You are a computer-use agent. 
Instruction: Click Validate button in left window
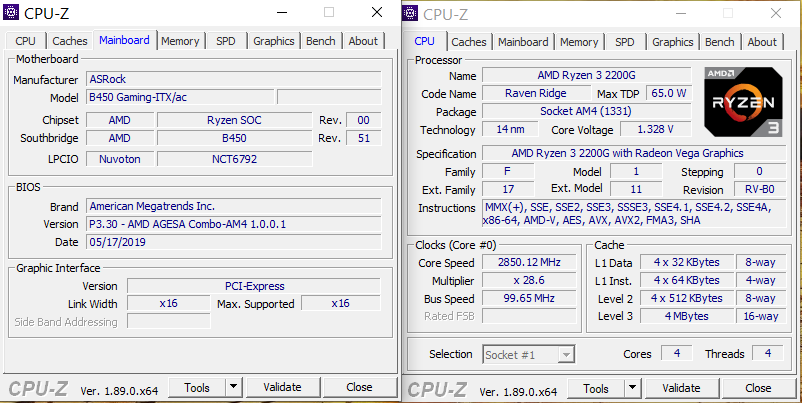282,388
